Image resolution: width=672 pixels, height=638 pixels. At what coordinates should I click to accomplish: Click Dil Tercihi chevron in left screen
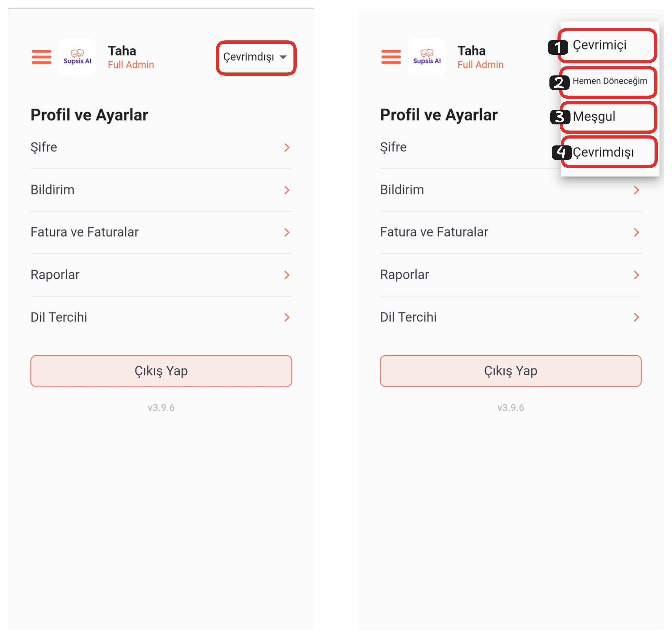click(286, 317)
